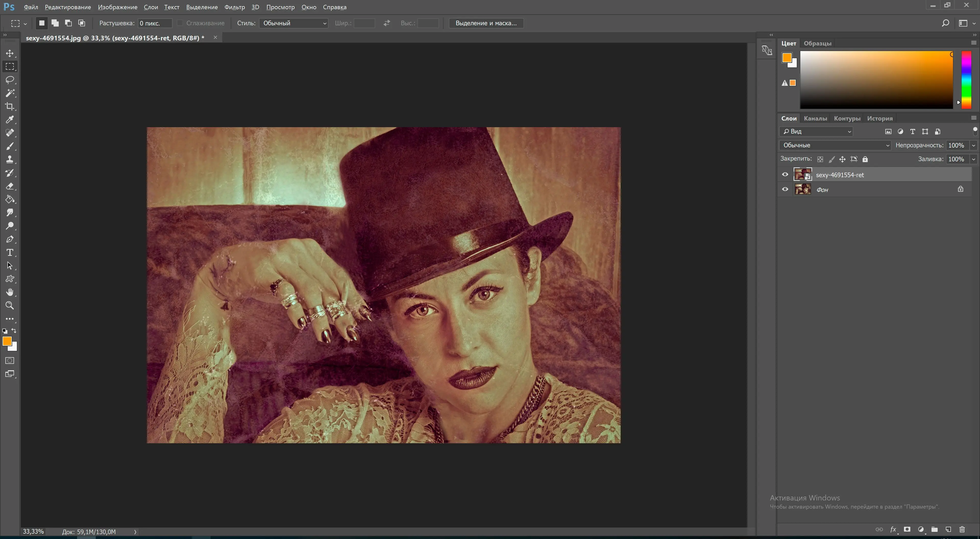The width and height of the screenshot is (980, 539).
Task: Delete layer using trash icon
Action: pyautogui.click(x=962, y=530)
